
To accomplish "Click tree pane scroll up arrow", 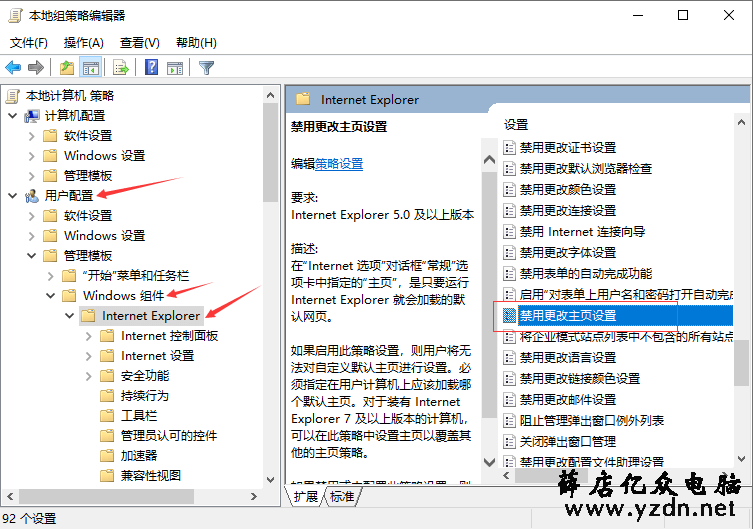I will click(270, 95).
